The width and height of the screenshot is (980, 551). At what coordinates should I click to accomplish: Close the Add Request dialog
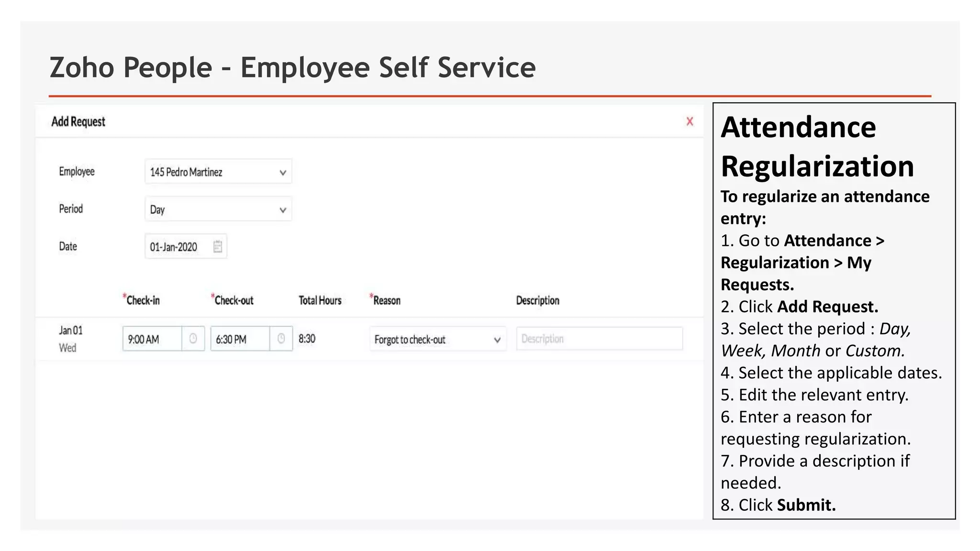click(690, 121)
